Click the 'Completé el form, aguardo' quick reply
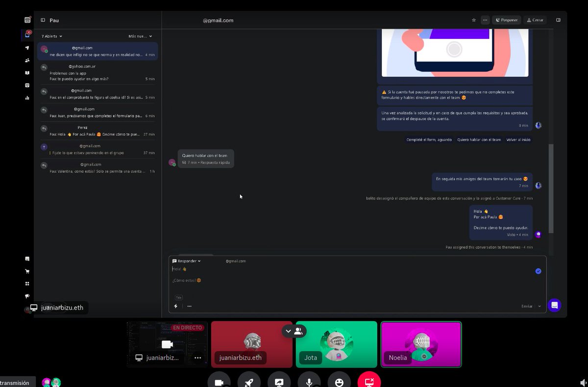 (x=429, y=140)
